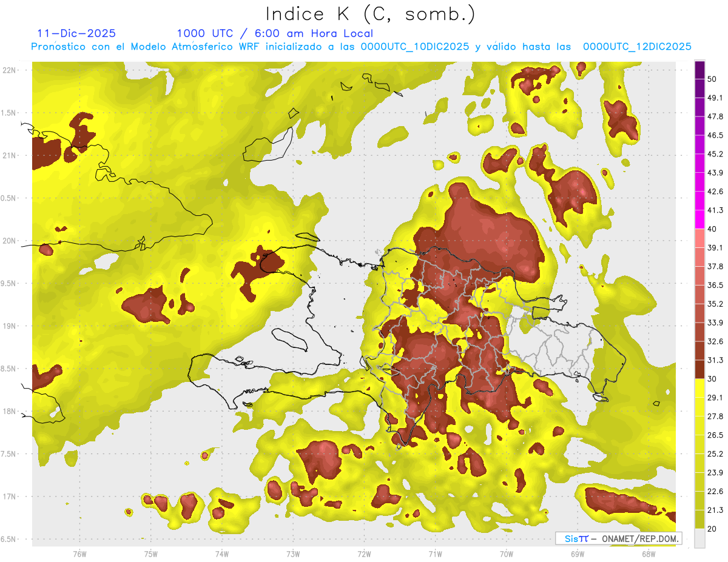Click the "41.3" color scale value
Image resolution: width=728 pixels, height=562 pixels.
pyautogui.click(x=715, y=210)
